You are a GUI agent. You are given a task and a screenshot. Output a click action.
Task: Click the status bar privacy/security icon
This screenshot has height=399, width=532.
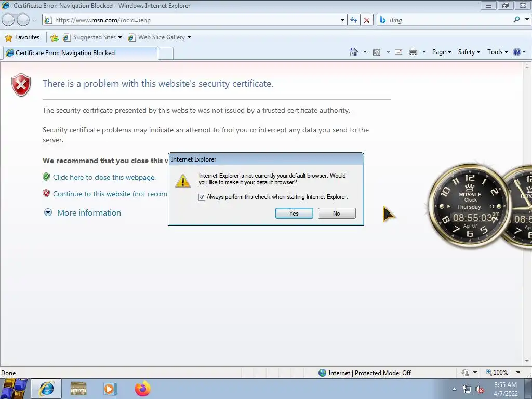pos(465,373)
